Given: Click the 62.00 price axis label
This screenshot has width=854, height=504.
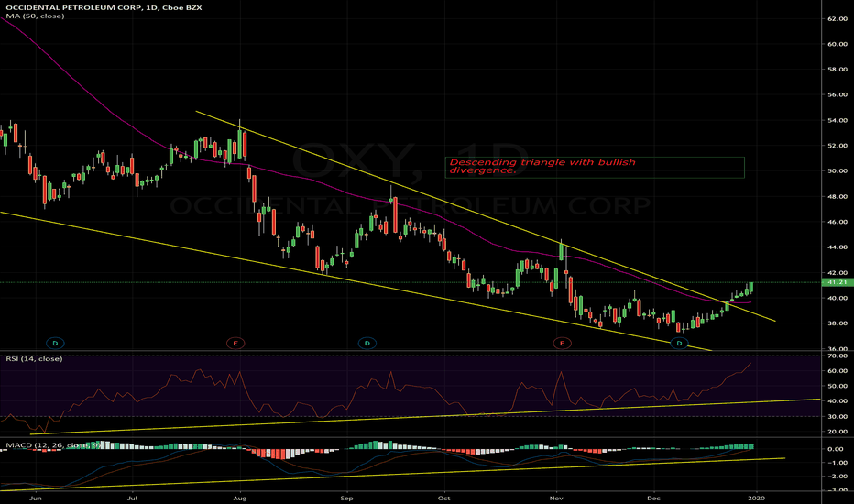Looking at the screenshot, I should point(838,18).
